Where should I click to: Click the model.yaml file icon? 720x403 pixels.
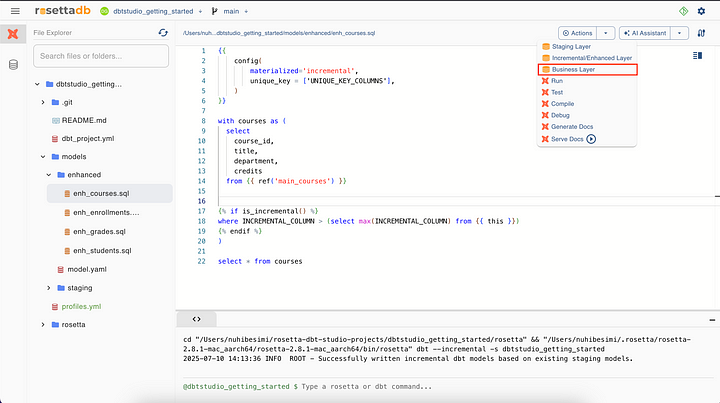[x=61, y=269]
